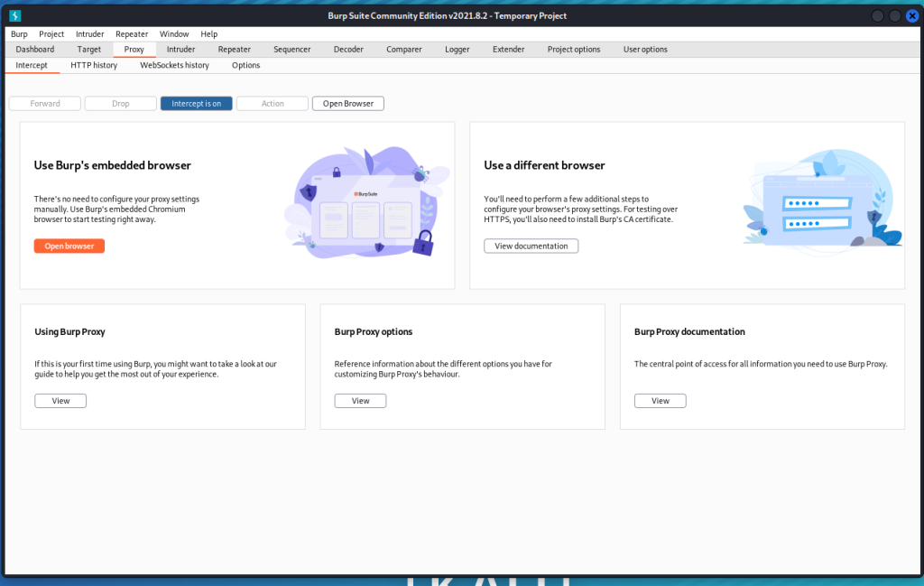Click the orange Open browser button
The width and height of the screenshot is (924, 586).
coord(69,245)
